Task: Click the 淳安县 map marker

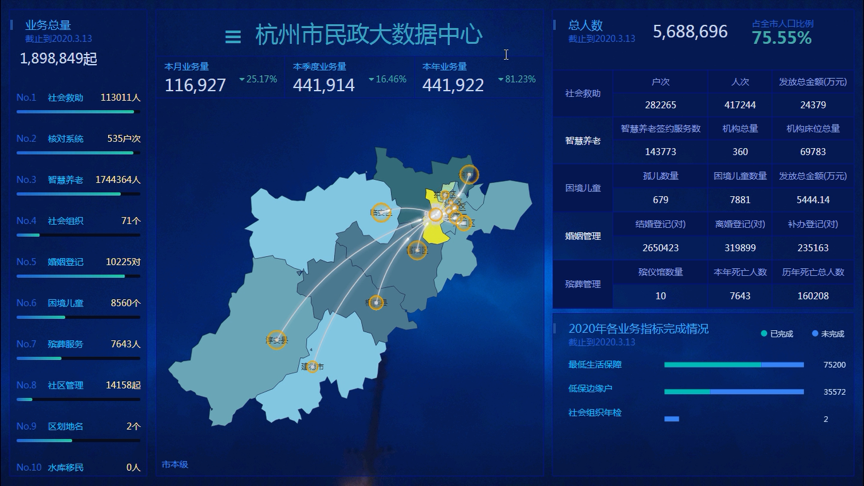Action: [277, 340]
